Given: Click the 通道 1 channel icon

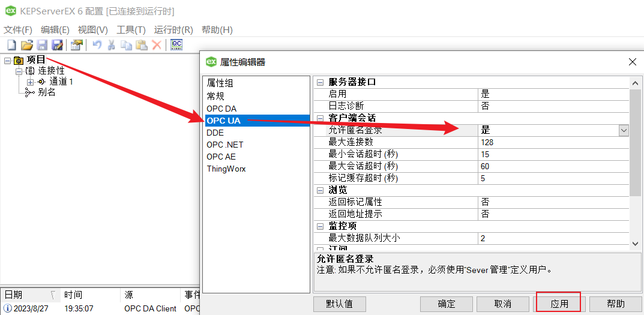Looking at the screenshot, I should [x=42, y=82].
